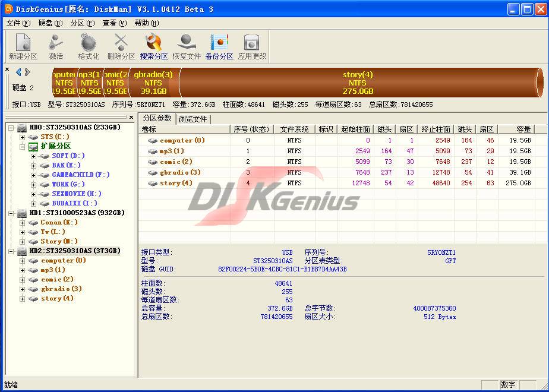This screenshot has width=549, height=392.
Task: Expand the Story(M:) tree node
Action: pyautogui.click(x=22, y=242)
